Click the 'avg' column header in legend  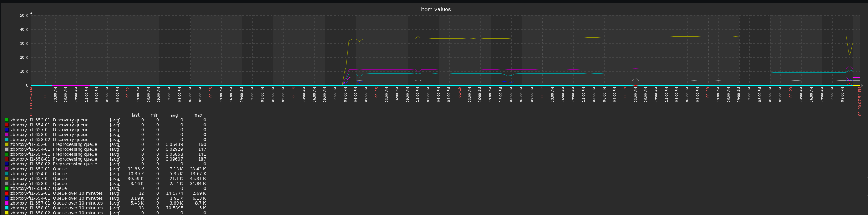174,115
